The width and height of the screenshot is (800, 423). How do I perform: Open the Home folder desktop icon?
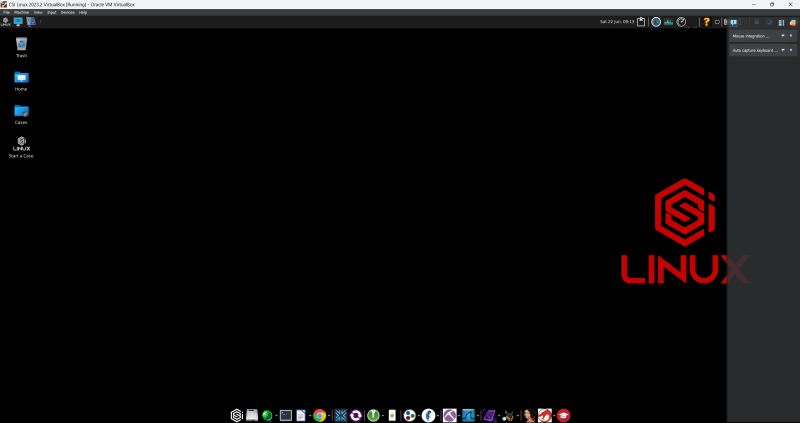21,81
